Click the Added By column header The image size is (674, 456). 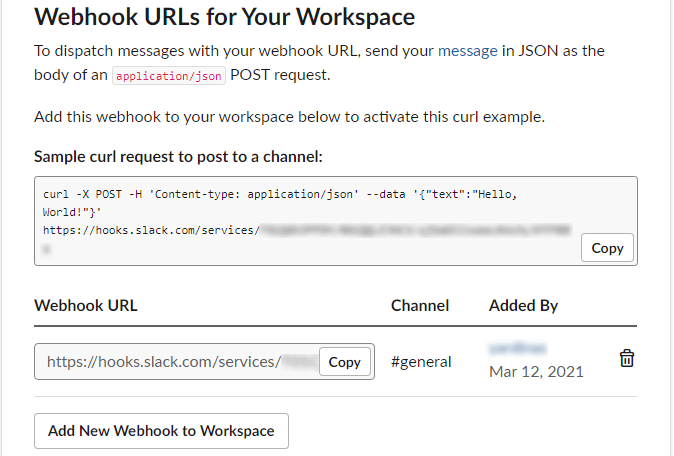[523, 305]
